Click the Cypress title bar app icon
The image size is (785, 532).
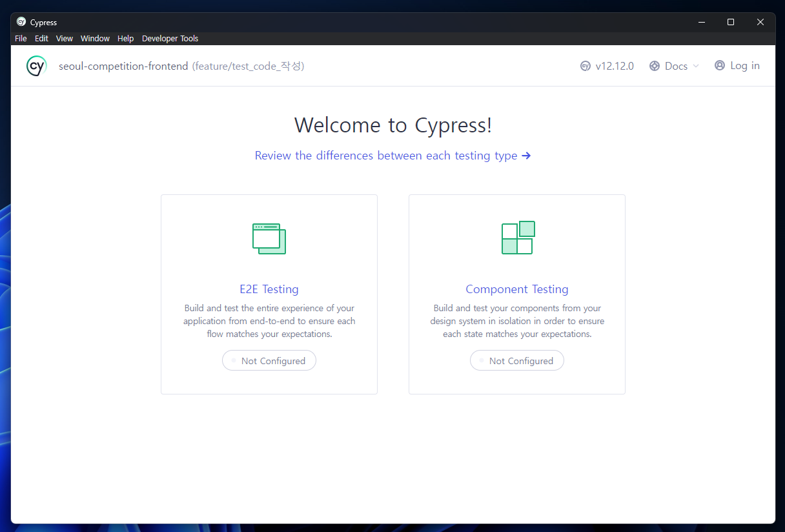[x=21, y=22]
